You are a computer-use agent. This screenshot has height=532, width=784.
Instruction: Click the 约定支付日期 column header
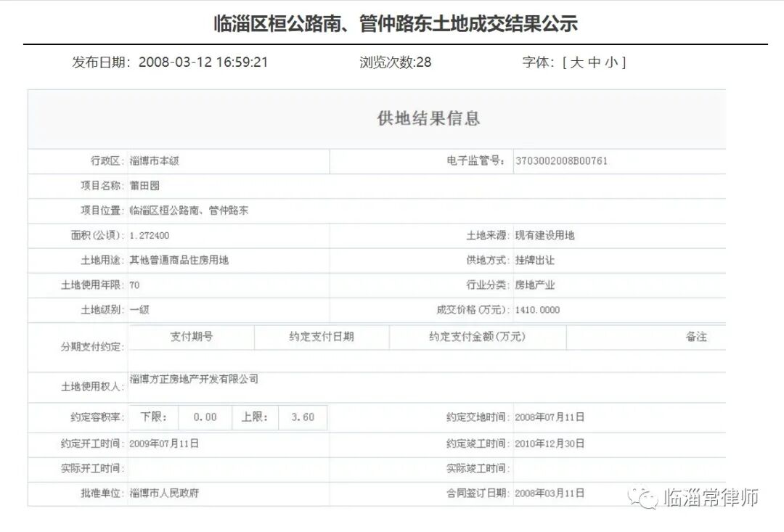click(x=322, y=337)
